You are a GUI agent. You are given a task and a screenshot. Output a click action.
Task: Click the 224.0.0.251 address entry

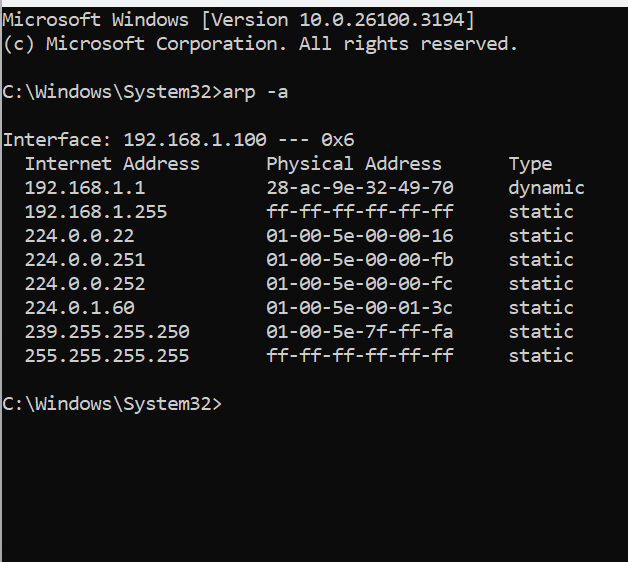pyautogui.click(x=85, y=260)
